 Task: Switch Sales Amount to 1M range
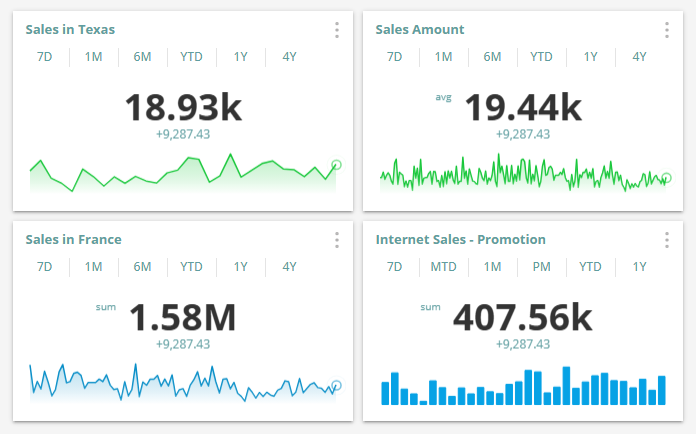[443, 57]
